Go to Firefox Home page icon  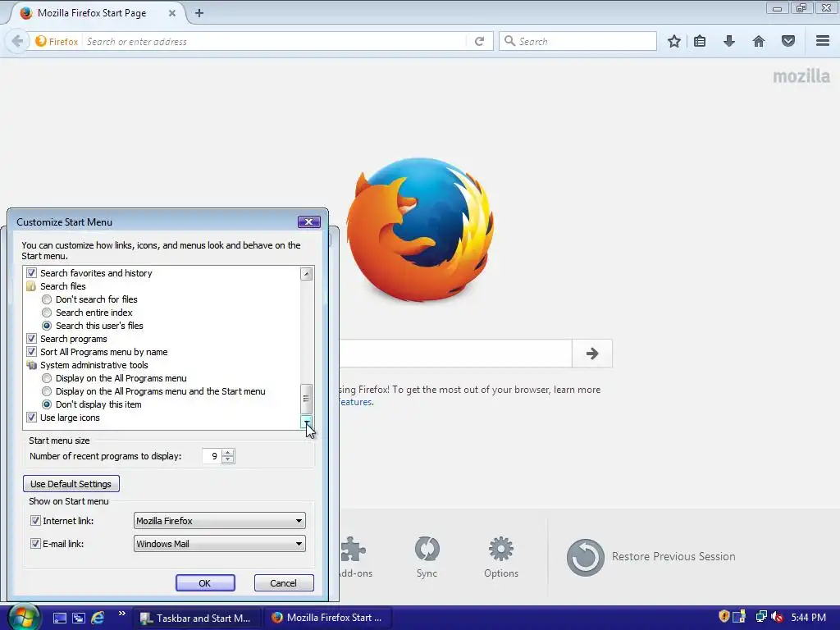[759, 41]
